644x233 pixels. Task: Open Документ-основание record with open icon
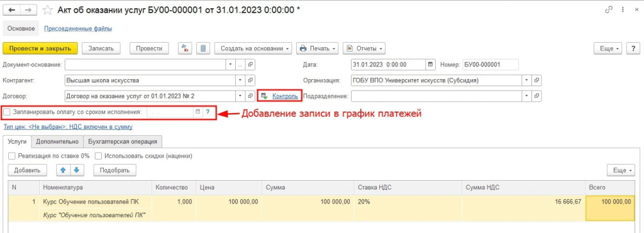[251, 65]
